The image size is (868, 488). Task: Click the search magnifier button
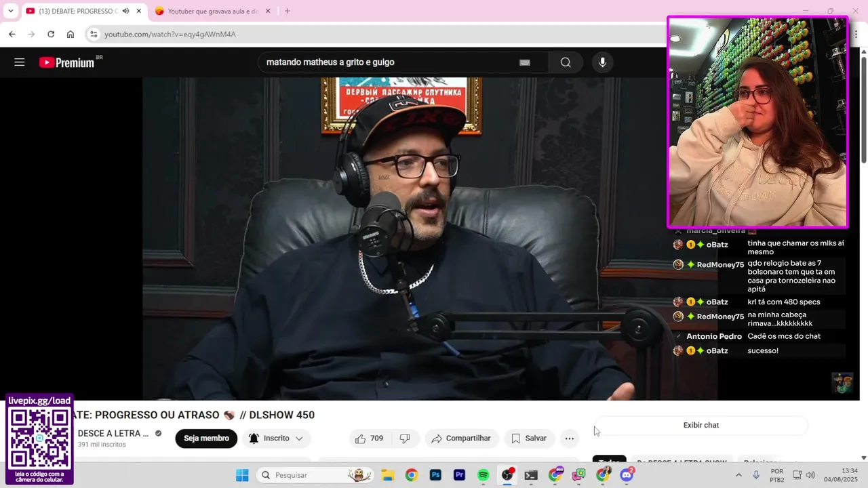pos(566,62)
